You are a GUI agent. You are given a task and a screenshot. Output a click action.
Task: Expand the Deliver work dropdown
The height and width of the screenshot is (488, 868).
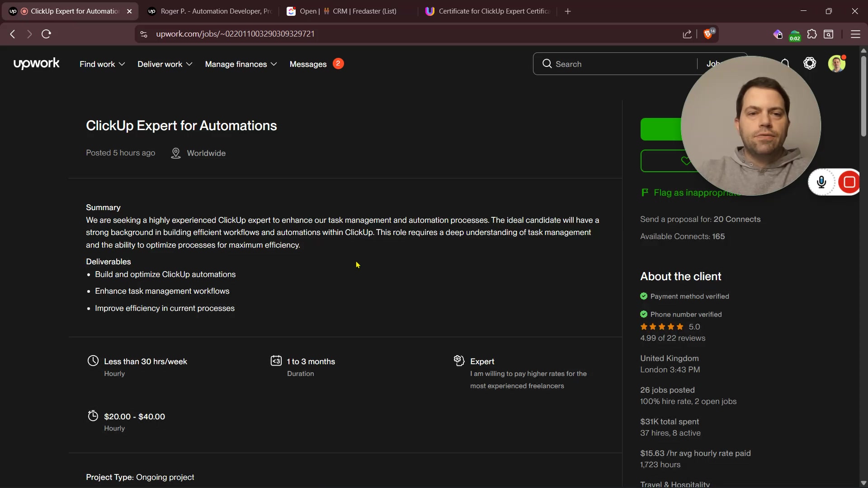165,64
